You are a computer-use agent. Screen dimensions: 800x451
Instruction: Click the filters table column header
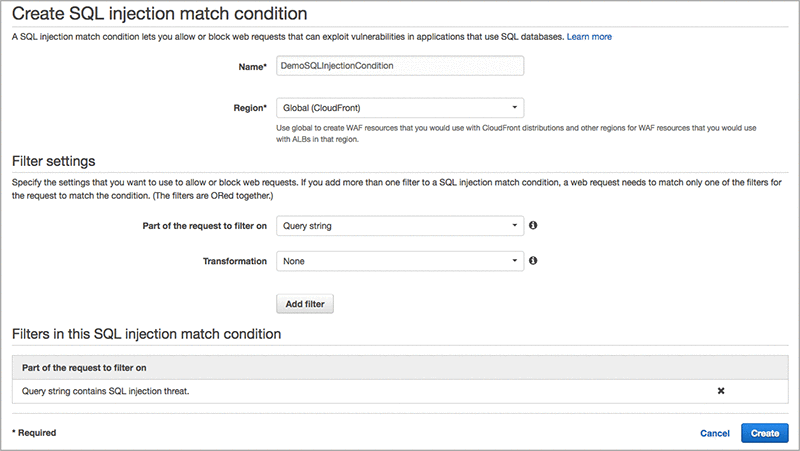point(84,368)
